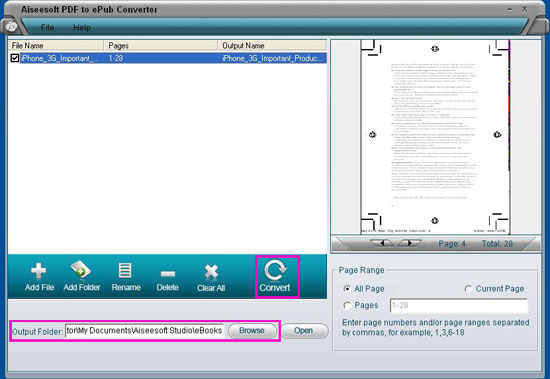Choose the Pages radio option
The height and width of the screenshot is (379, 550).
point(347,305)
